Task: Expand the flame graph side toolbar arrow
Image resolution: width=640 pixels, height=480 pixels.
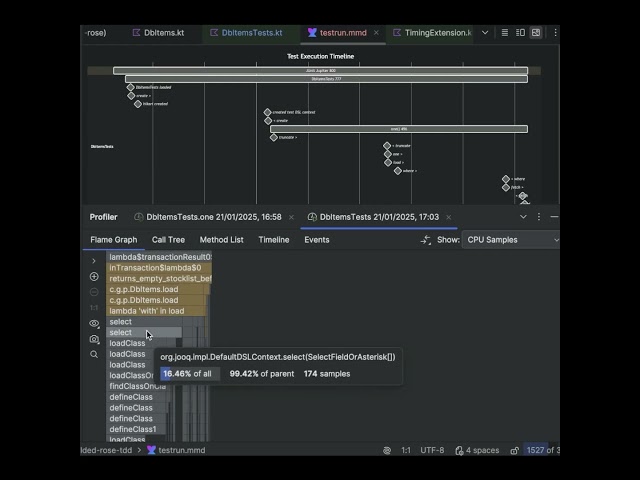Action: [x=94, y=261]
